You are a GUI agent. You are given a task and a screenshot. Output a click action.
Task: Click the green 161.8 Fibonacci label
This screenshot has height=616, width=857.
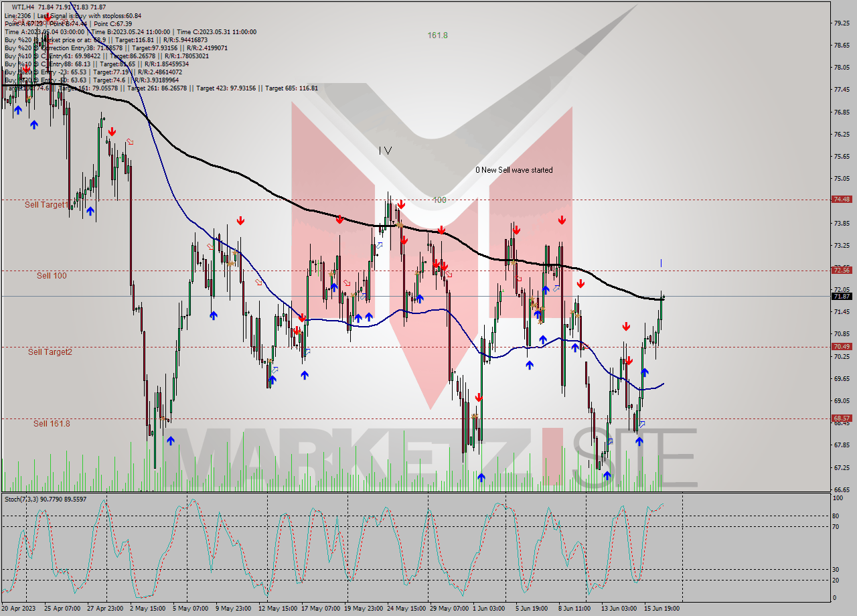(438, 35)
